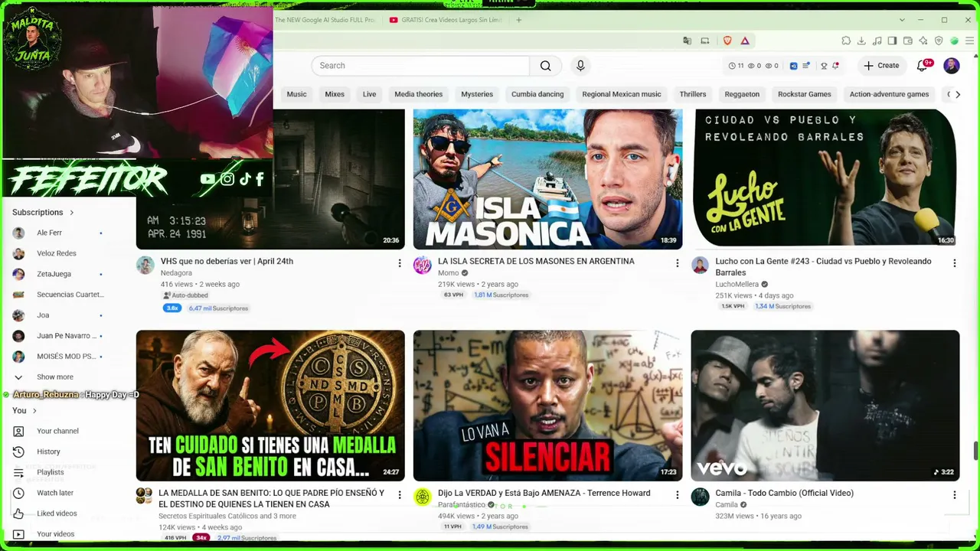This screenshot has width=980, height=551.
Task: Open Playlists in sidebar
Action: [x=52, y=472]
